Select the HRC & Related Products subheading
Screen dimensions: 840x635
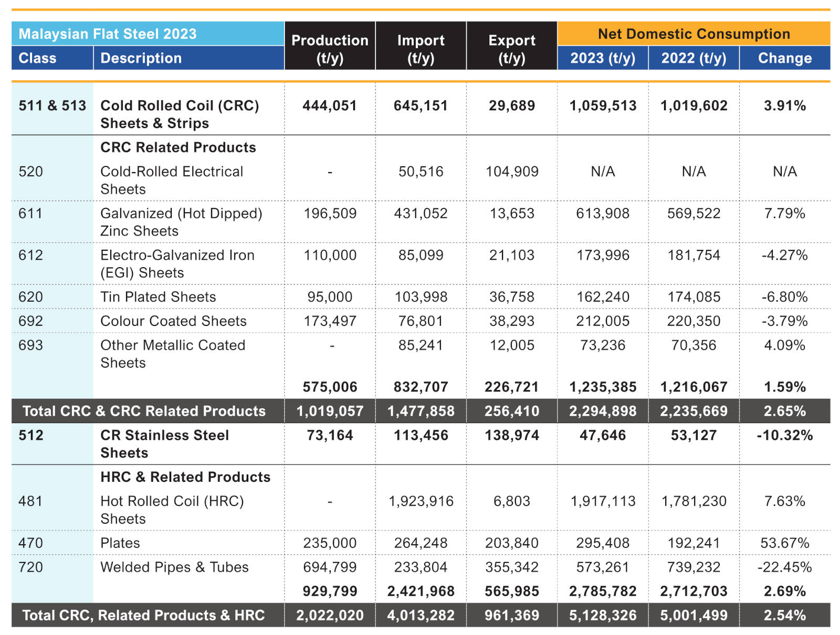(185, 477)
